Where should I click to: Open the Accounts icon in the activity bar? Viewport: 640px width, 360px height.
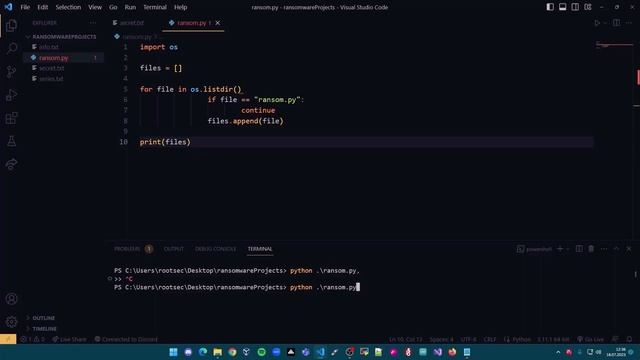(11, 299)
